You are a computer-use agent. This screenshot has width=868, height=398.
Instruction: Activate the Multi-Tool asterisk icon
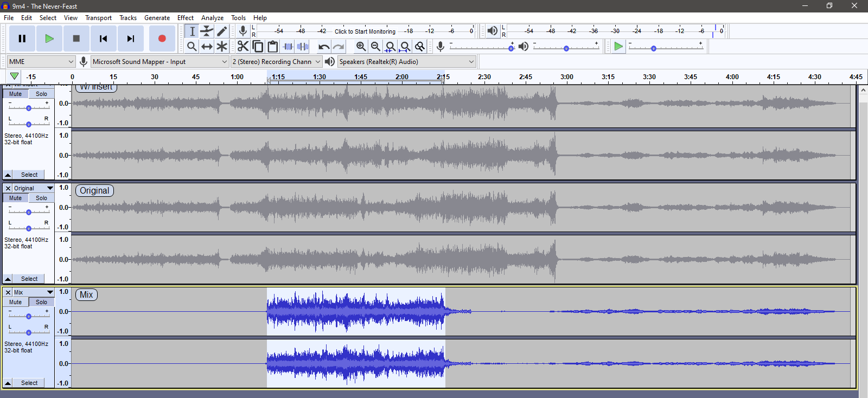tap(222, 47)
